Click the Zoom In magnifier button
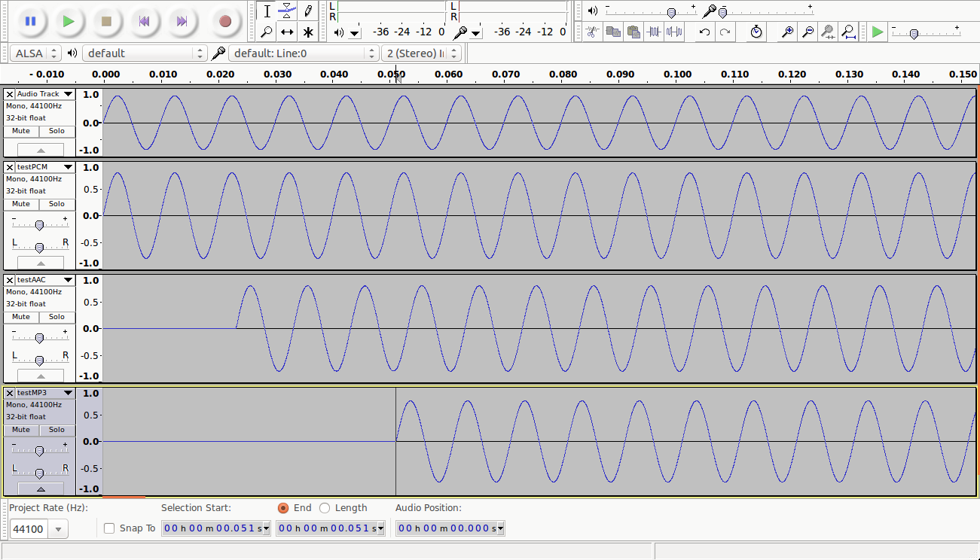This screenshot has height=560, width=980. click(787, 32)
